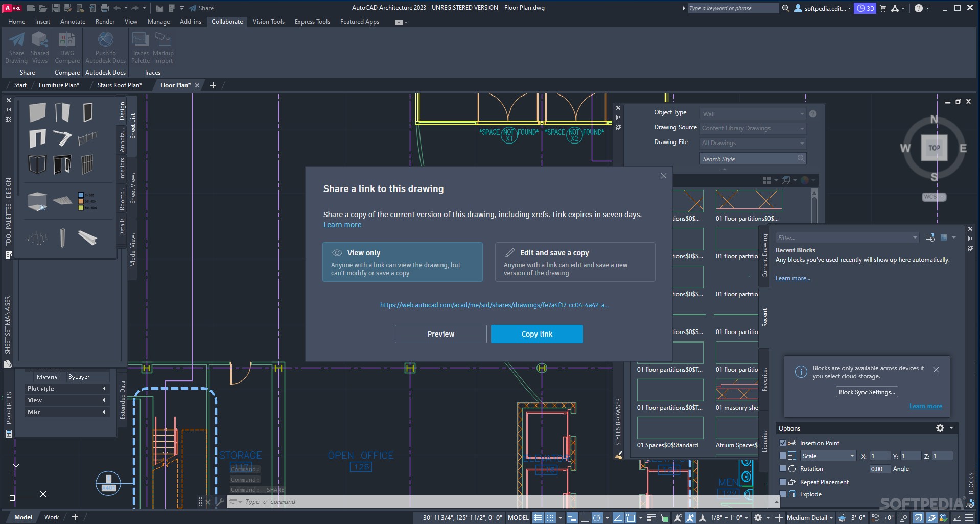Click the Share paper-plane button in title bar

pyautogui.click(x=201, y=8)
